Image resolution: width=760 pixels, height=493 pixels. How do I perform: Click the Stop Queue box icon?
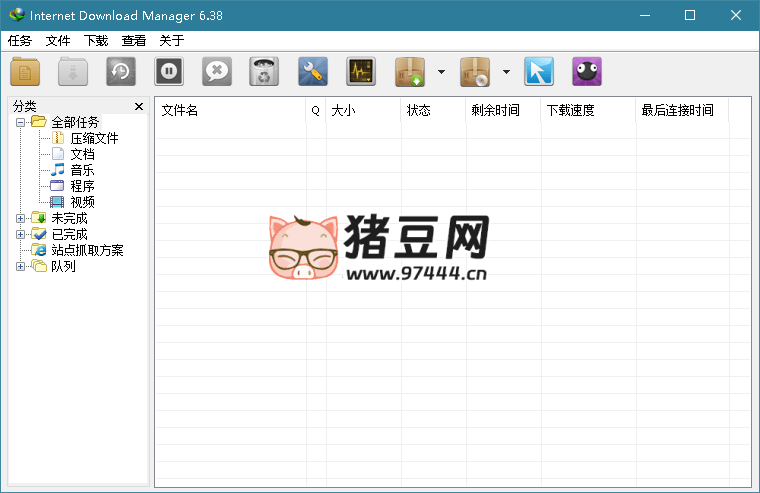tap(475, 72)
